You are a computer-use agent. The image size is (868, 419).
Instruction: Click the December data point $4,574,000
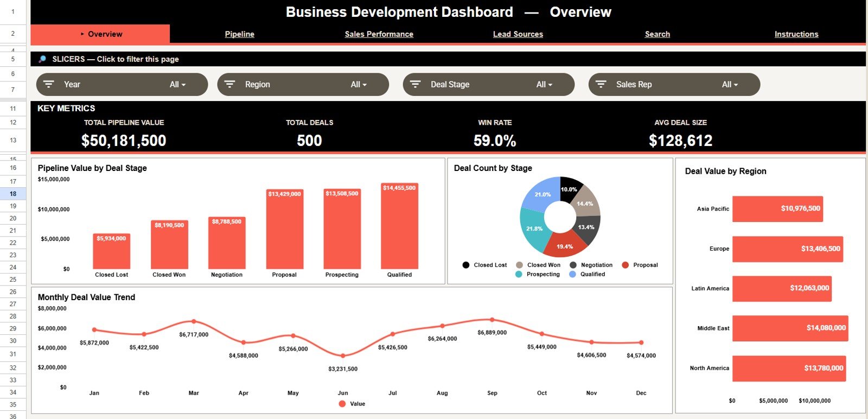[x=641, y=342]
